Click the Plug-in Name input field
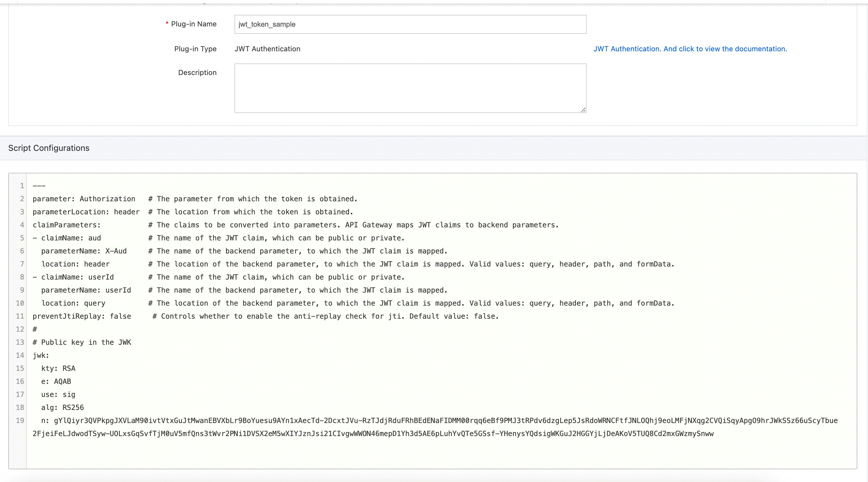 pos(410,24)
